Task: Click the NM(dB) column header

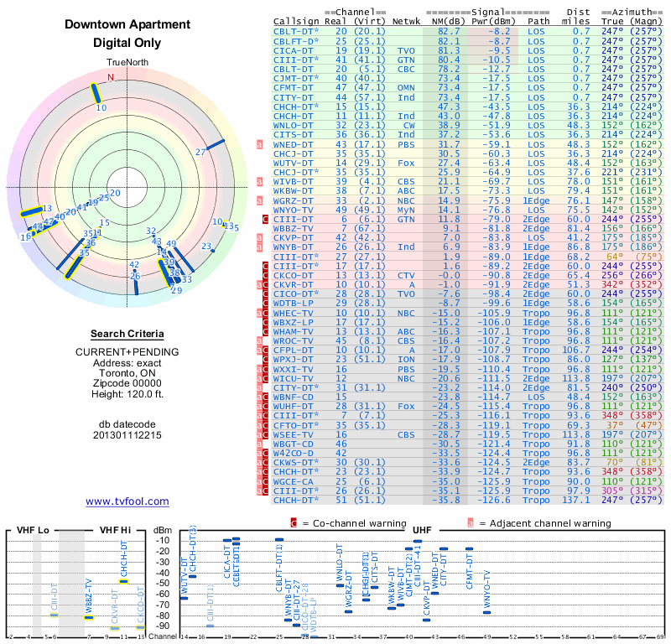Action: pyautogui.click(x=446, y=22)
